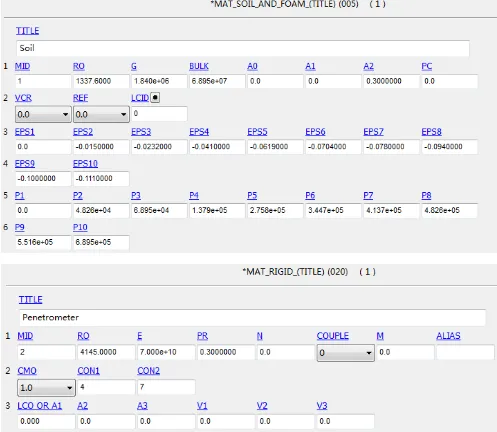
Task: Click the empty ALIAS input field
Action: click(465, 352)
